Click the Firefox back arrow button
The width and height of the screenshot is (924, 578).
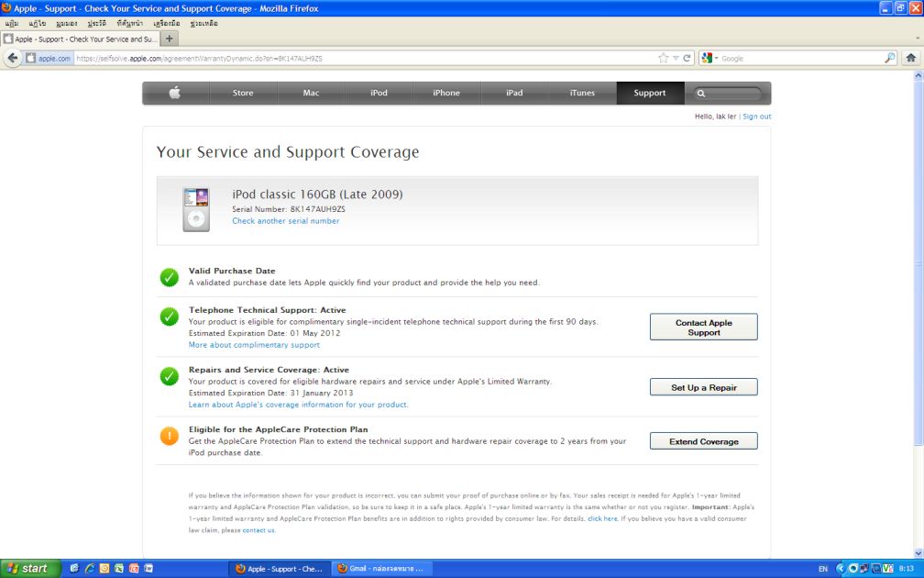14,58
